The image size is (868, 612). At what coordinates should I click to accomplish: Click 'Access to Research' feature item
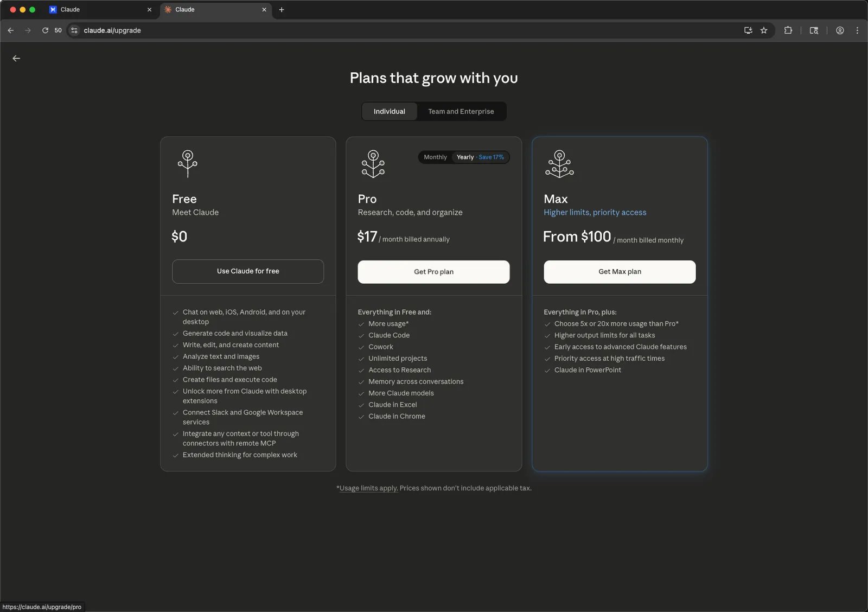pyautogui.click(x=400, y=370)
